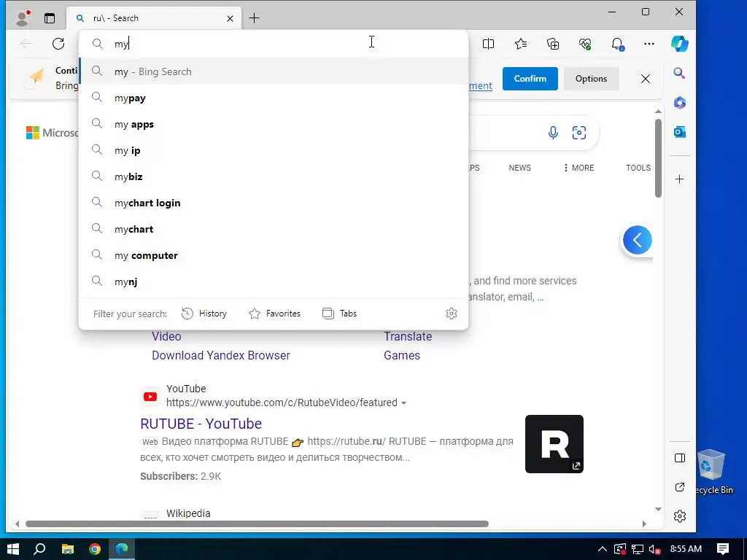The height and width of the screenshot is (560, 747).
Task: Open Copilot in the Edge toolbar
Action: pos(680,44)
